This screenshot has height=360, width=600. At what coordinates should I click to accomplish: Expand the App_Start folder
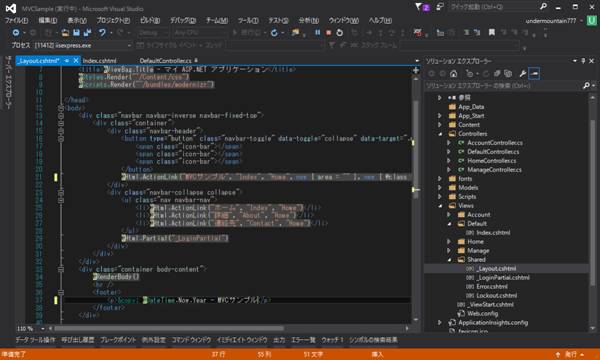tap(440, 116)
